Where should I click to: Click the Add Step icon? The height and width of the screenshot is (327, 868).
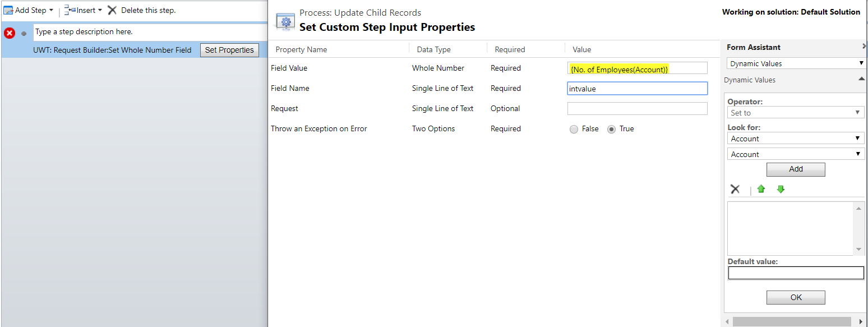point(8,10)
